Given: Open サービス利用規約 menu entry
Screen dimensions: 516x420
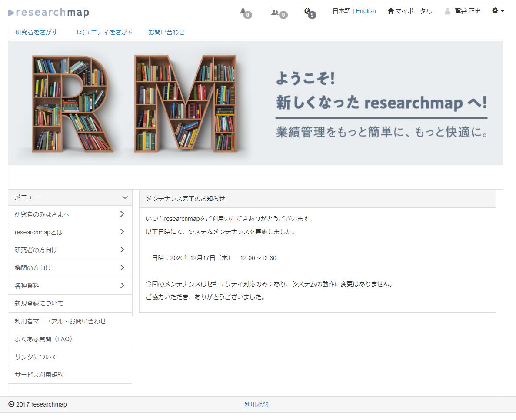Looking at the screenshot, I should click(x=70, y=375).
